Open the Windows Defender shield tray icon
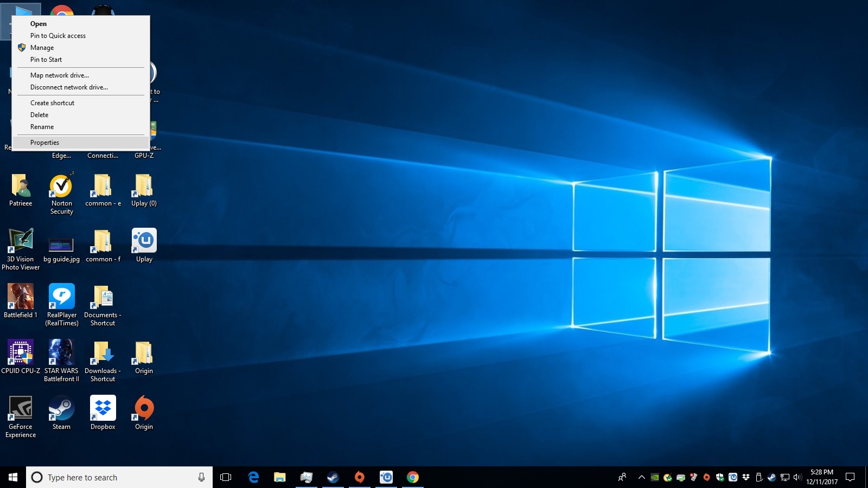The height and width of the screenshot is (488, 868). click(720, 477)
